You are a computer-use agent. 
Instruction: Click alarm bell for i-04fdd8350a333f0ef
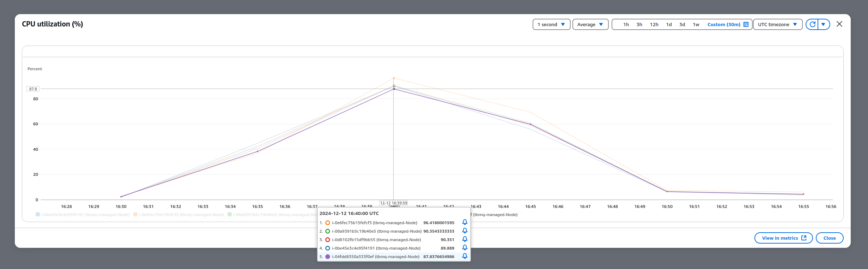click(x=465, y=256)
